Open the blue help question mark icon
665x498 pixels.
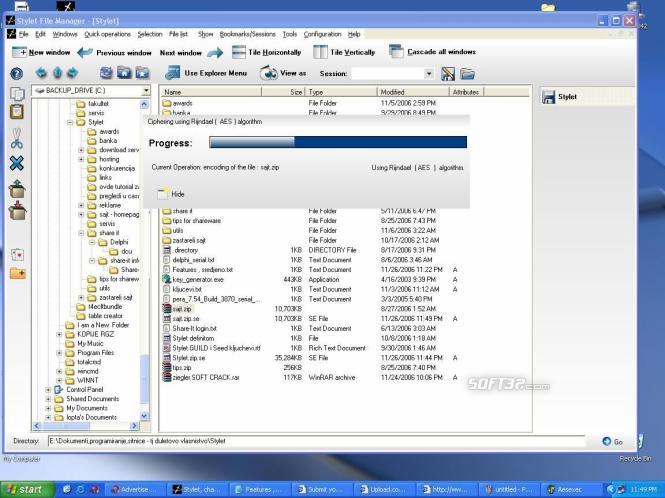point(17,73)
